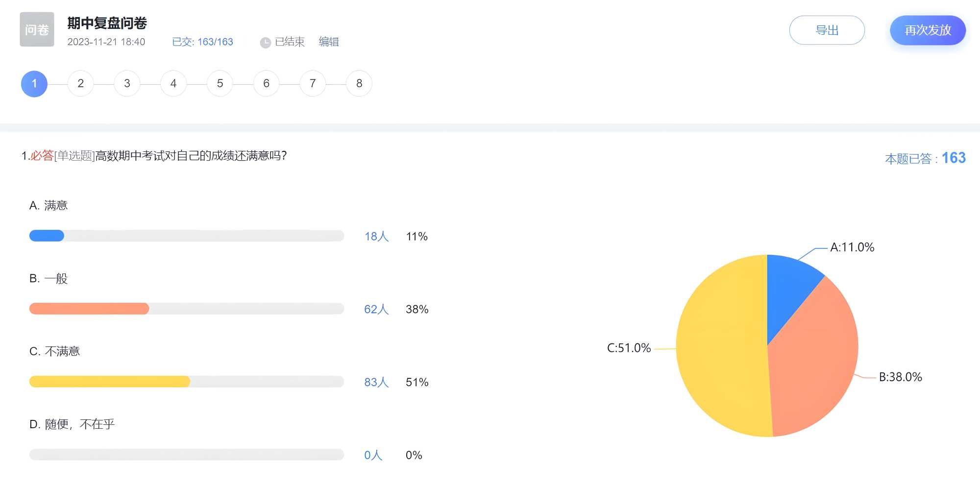The width and height of the screenshot is (980, 489).
Task: Navigate to question step 6
Action: (x=266, y=84)
